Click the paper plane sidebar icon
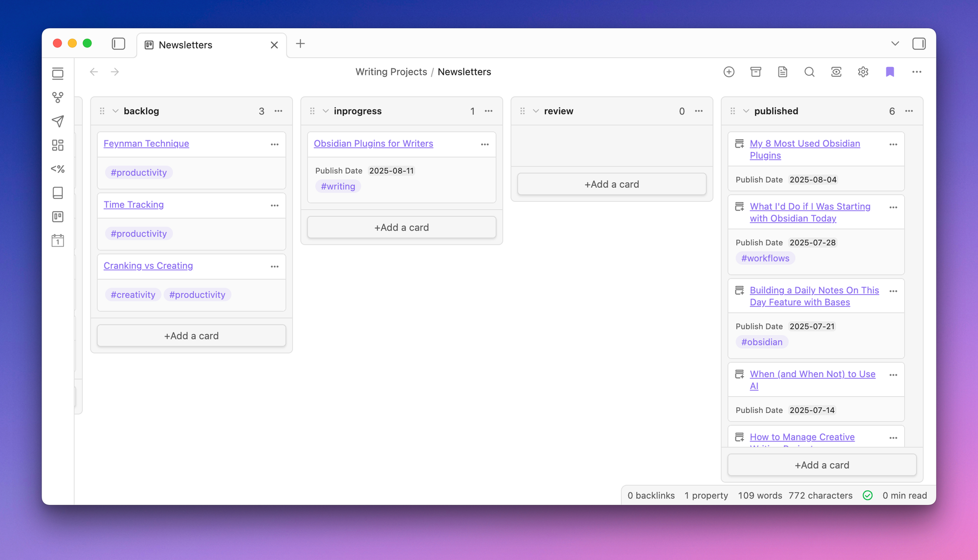Viewport: 978px width, 560px height. pos(58,121)
